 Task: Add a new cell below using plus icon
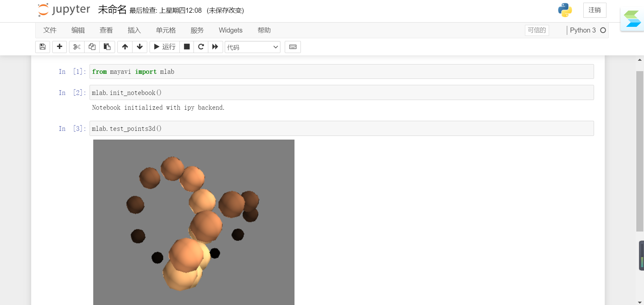tap(59, 47)
